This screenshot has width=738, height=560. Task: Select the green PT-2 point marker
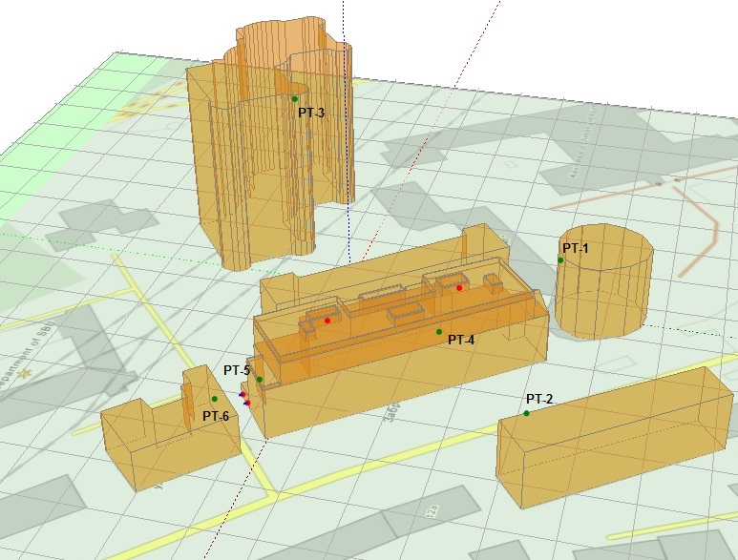point(526,413)
